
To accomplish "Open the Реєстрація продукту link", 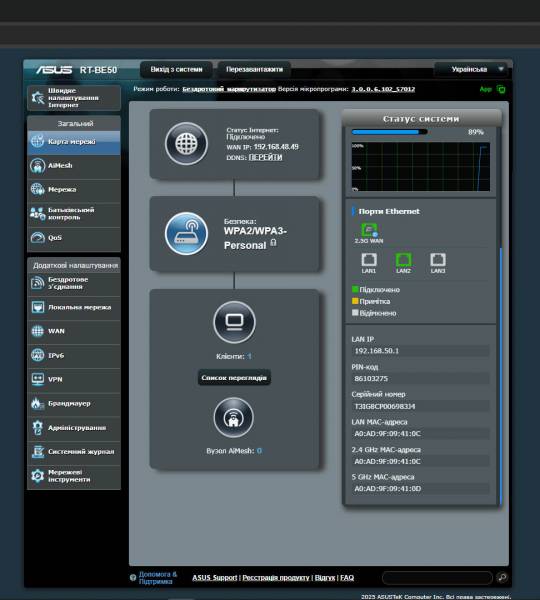I will [276, 577].
